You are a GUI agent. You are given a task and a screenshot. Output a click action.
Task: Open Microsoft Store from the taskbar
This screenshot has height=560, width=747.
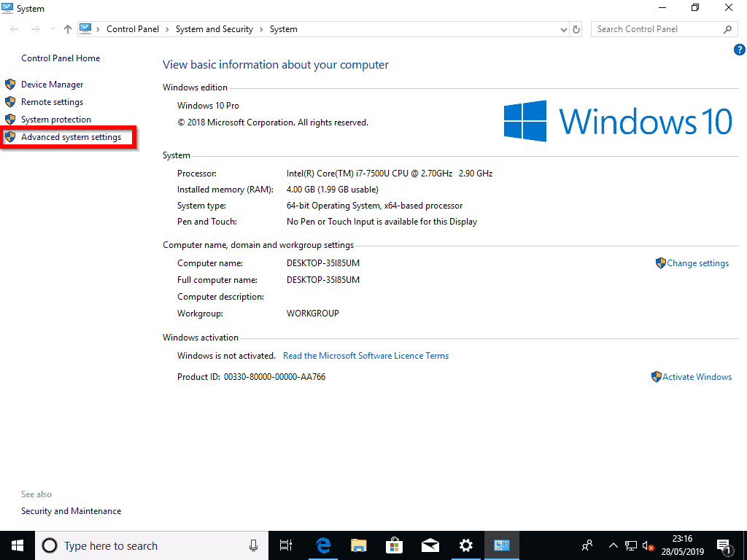[x=395, y=545]
